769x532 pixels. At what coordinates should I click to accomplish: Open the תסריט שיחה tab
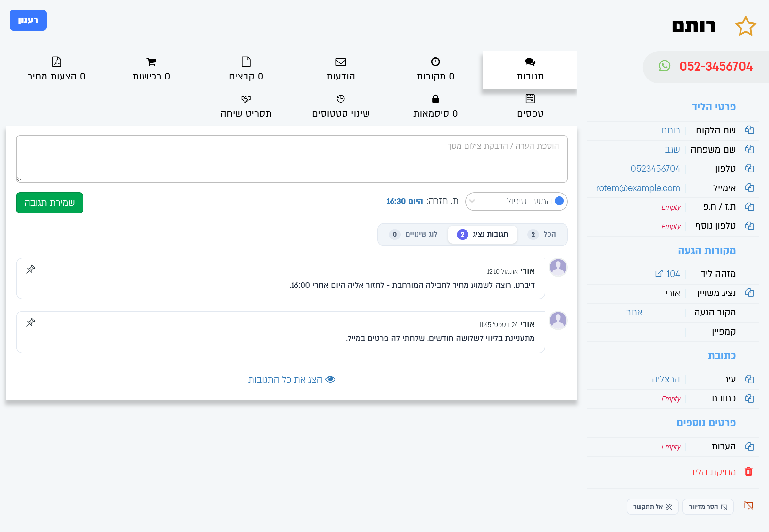click(x=246, y=107)
